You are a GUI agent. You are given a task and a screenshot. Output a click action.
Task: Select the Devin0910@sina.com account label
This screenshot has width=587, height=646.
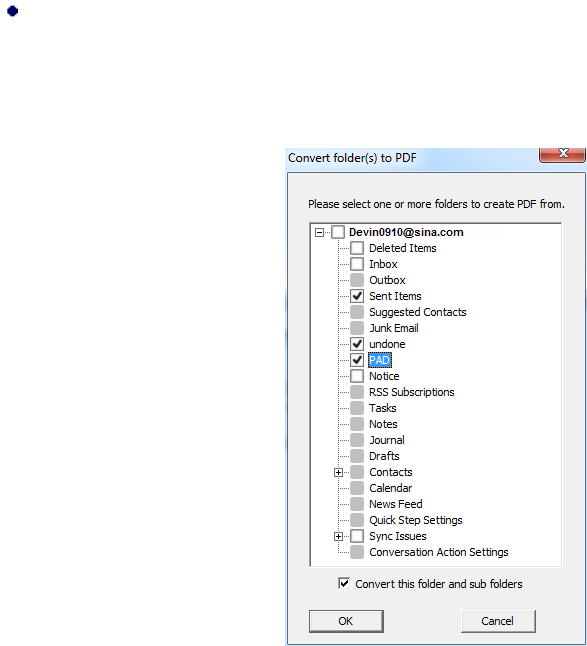point(406,232)
